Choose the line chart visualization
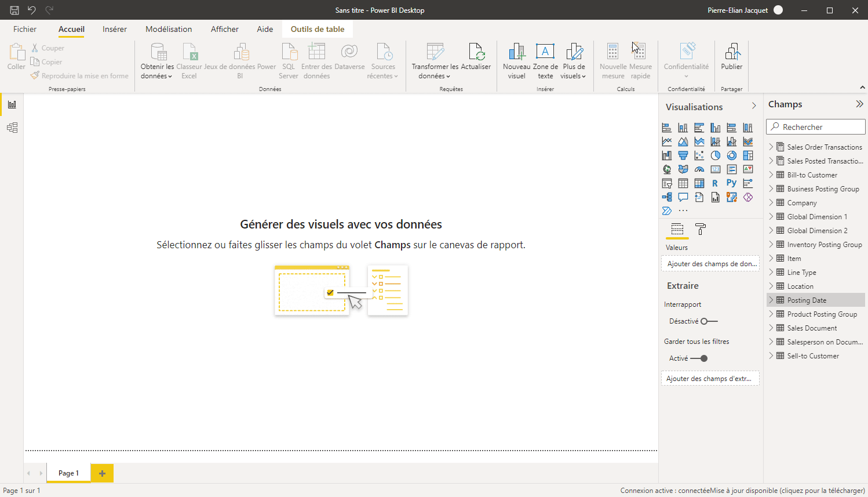The image size is (868, 497). 667,142
